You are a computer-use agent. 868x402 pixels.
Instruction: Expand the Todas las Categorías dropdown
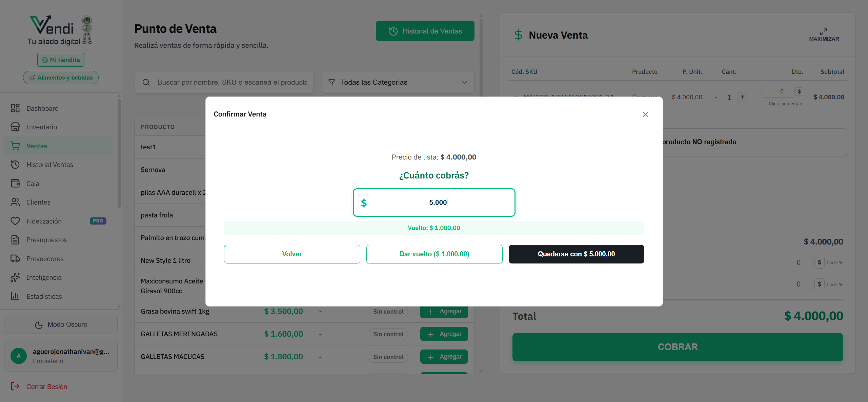tap(398, 82)
